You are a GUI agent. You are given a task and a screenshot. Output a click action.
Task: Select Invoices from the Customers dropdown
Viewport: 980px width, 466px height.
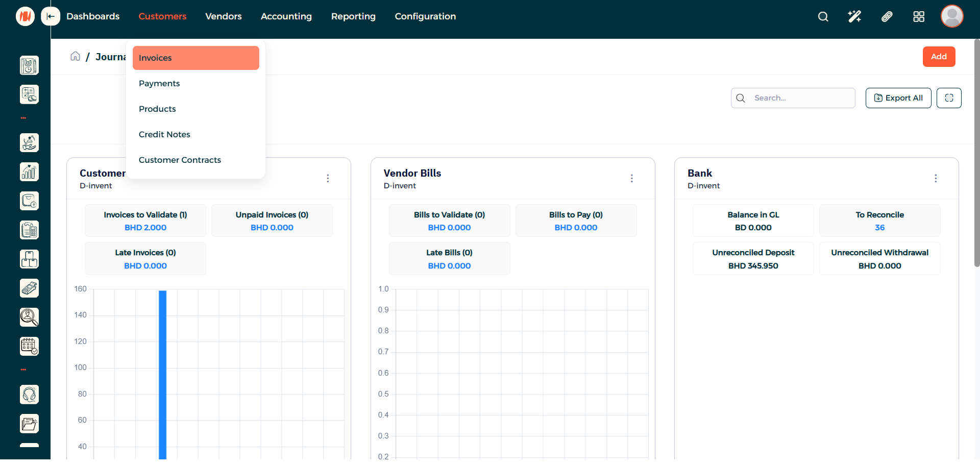coord(195,58)
